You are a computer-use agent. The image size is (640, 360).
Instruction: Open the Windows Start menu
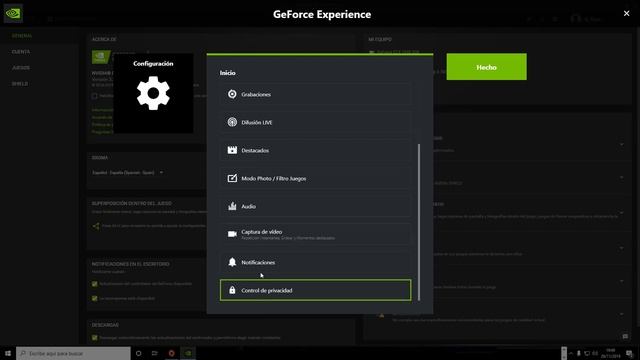[x=8, y=353]
